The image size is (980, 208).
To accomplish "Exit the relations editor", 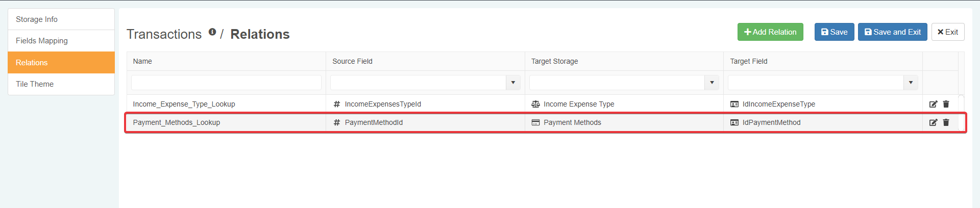I will point(947,32).
